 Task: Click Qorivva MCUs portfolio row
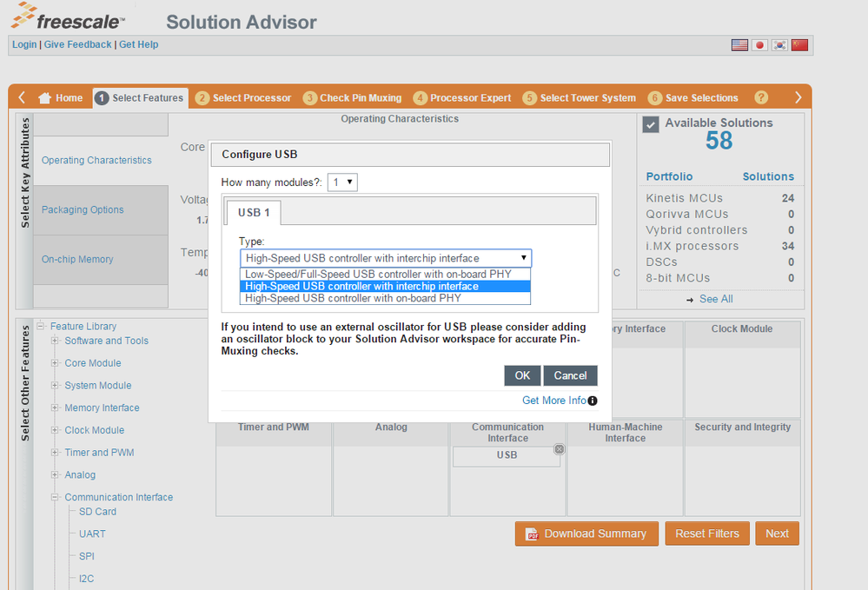pos(719,215)
